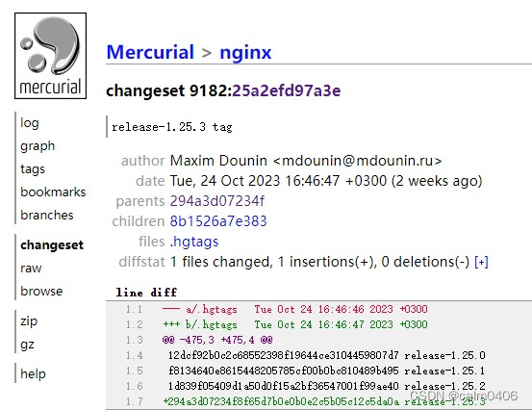Open the bookmarks page
This screenshot has width=532, height=410.
[x=53, y=192]
